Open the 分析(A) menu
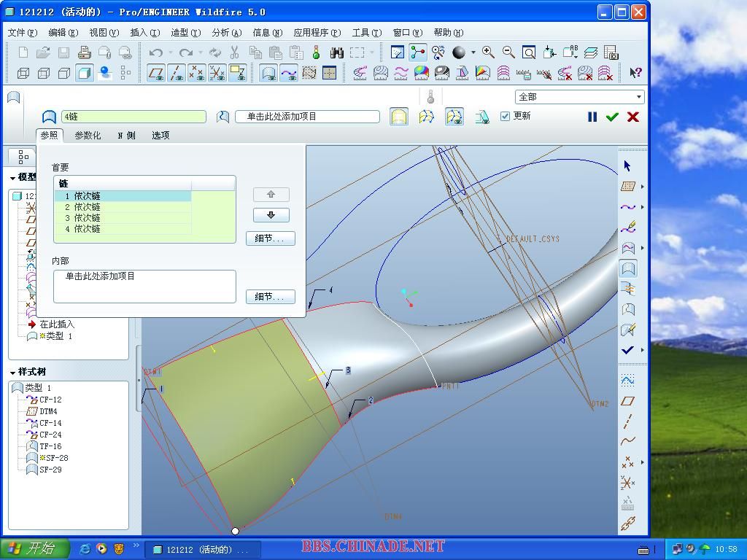The image size is (747, 560). (227, 32)
